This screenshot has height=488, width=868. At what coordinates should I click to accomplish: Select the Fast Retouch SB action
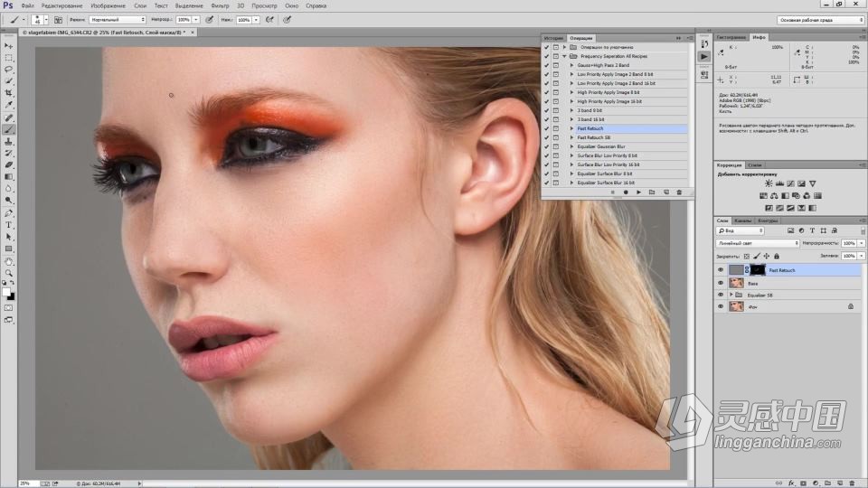coord(595,137)
